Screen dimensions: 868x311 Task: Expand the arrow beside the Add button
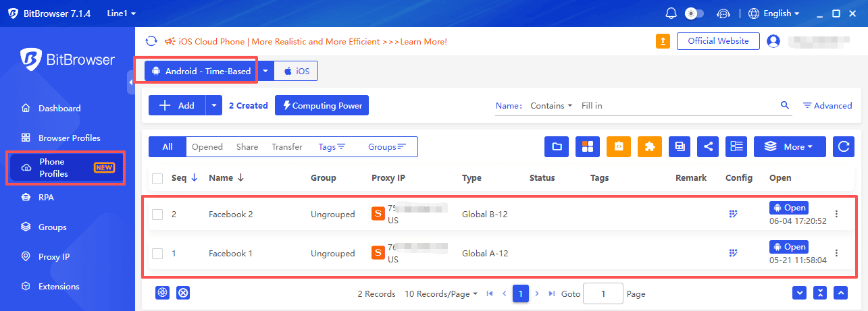pos(214,105)
